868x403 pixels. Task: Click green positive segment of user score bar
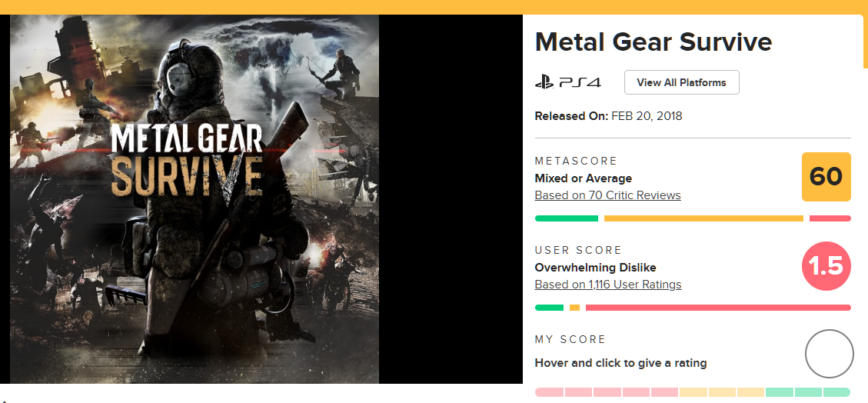549,308
